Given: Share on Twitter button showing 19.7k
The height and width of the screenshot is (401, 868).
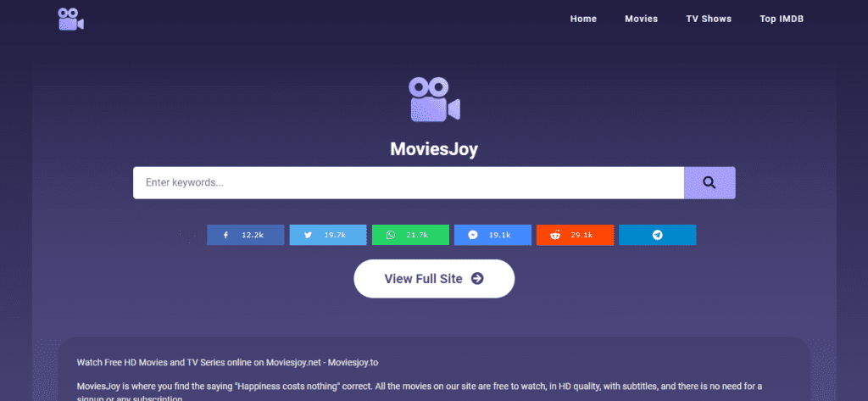Looking at the screenshot, I should [328, 235].
